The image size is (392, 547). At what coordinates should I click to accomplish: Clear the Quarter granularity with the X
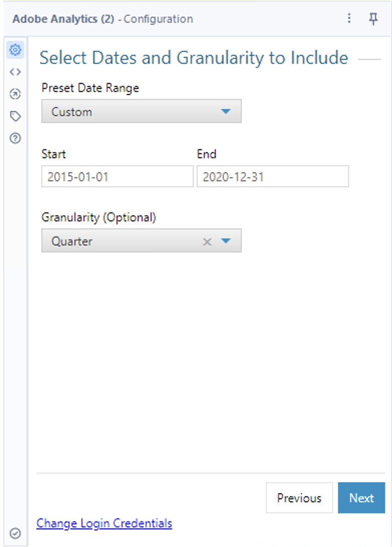(x=207, y=241)
